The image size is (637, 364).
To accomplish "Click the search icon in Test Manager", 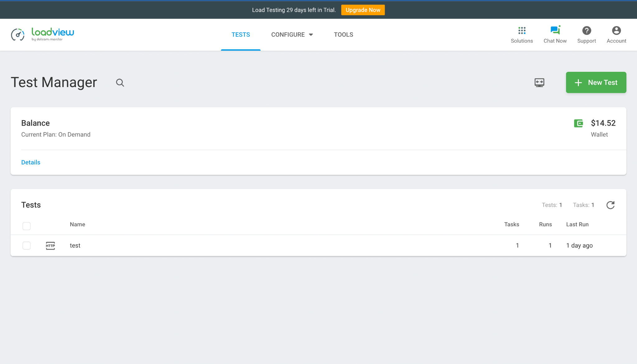I will (x=120, y=82).
